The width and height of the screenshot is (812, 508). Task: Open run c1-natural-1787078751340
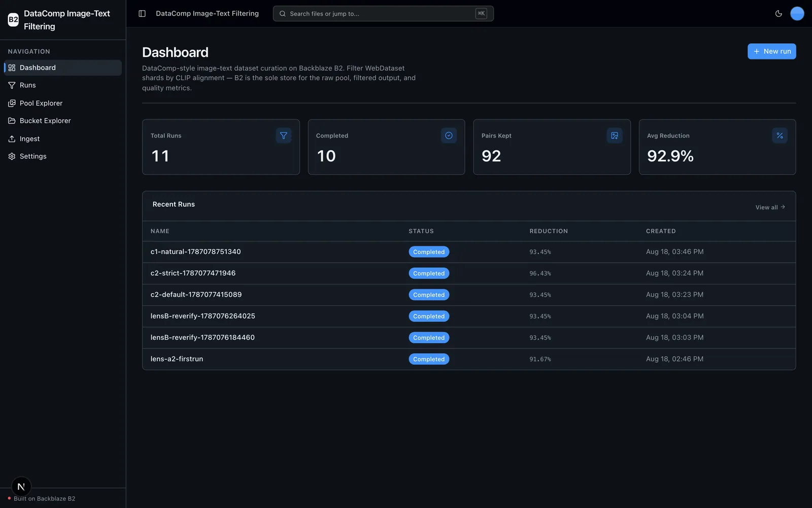(195, 252)
